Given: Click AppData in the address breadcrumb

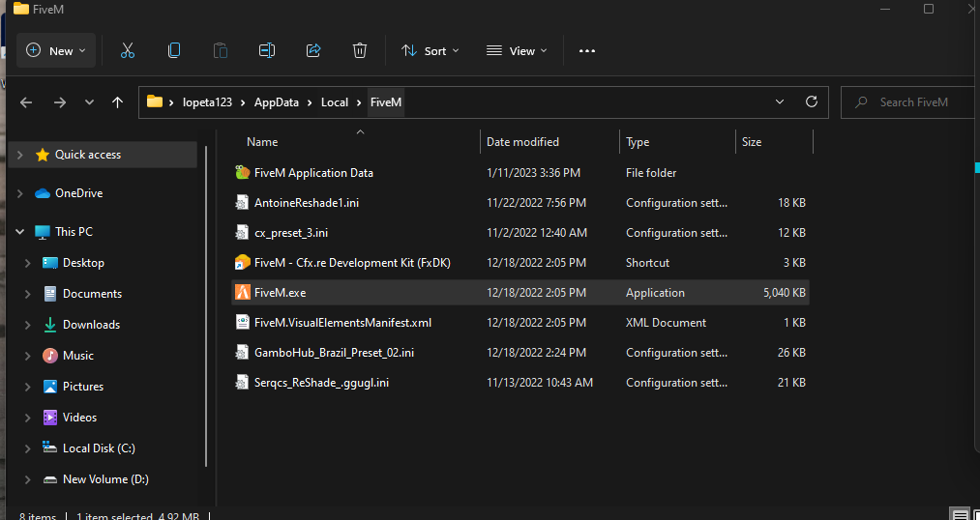Looking at the screenshot, I should click(x=277, y=102).
